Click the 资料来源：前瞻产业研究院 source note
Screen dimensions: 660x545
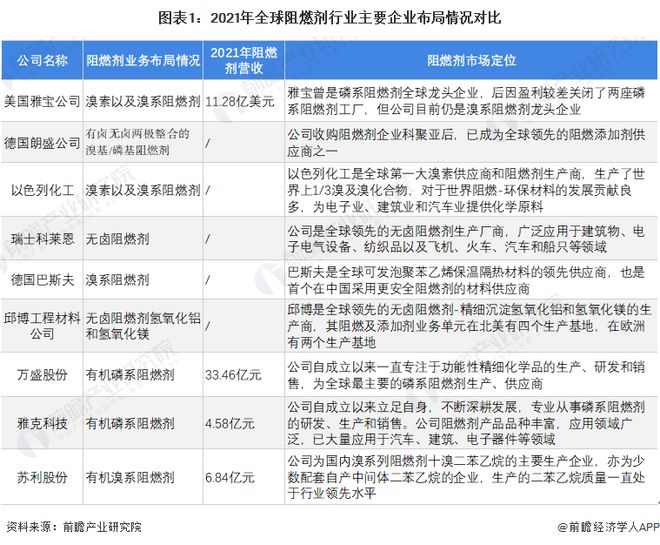click(74, 526)
